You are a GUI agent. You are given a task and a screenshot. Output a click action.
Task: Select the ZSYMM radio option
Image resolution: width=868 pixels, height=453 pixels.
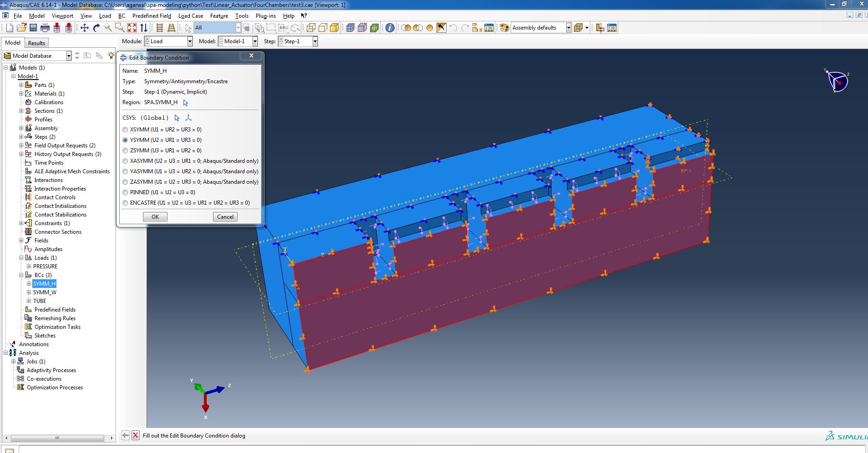point(125,151)
